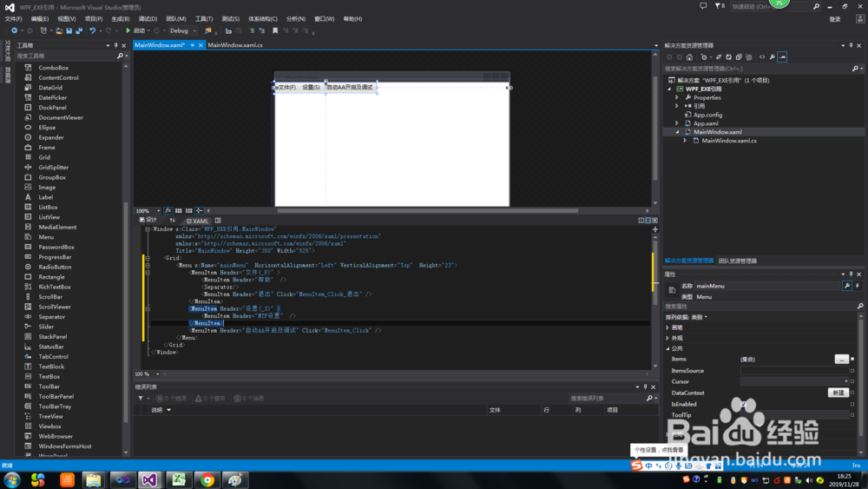
Task: Open the 生成(B) menu
Action: coord(120,19)
